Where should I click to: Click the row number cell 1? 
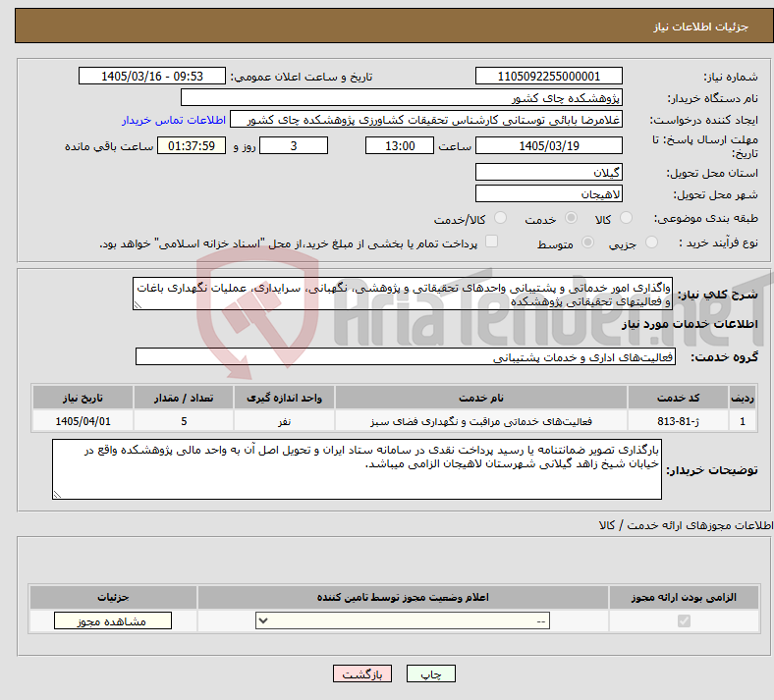(743, 421)
